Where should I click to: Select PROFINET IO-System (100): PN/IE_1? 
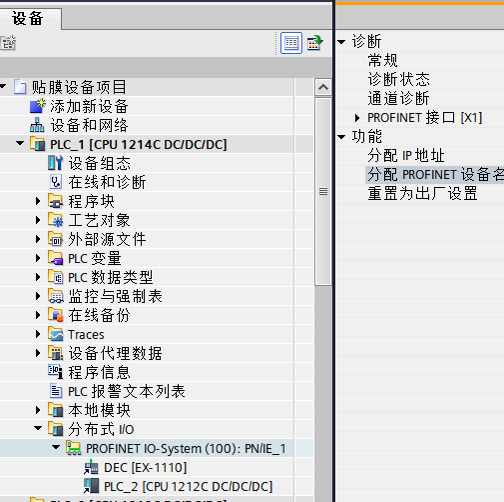pos(186,449)
